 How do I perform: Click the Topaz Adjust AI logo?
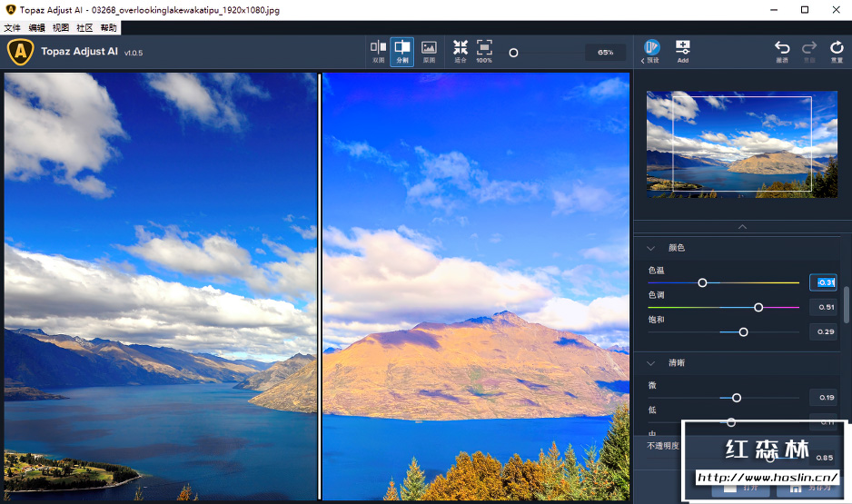(x=21, y=52)
